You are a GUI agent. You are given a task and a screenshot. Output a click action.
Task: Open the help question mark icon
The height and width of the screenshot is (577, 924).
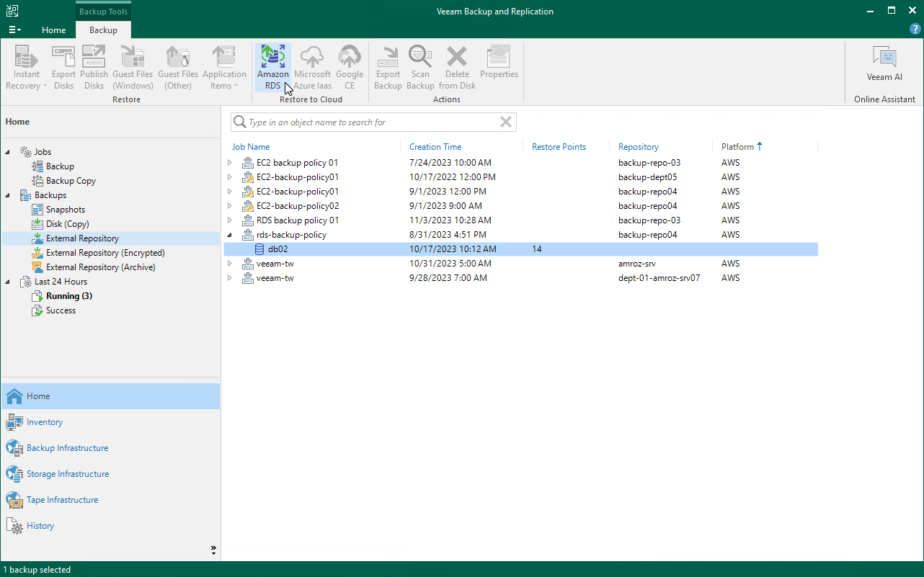[x=915, y=30]
